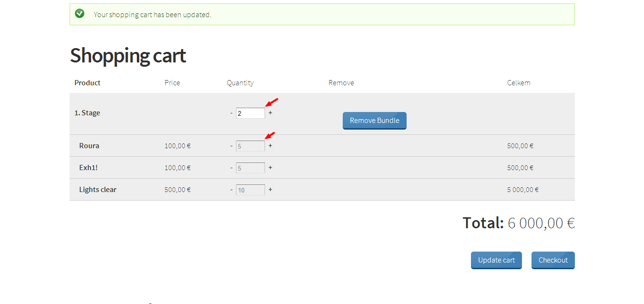The height and width of the screenshot is (304, 644).
Task: Select the Lights clear quantity field
Action: (x=250, y=189)
